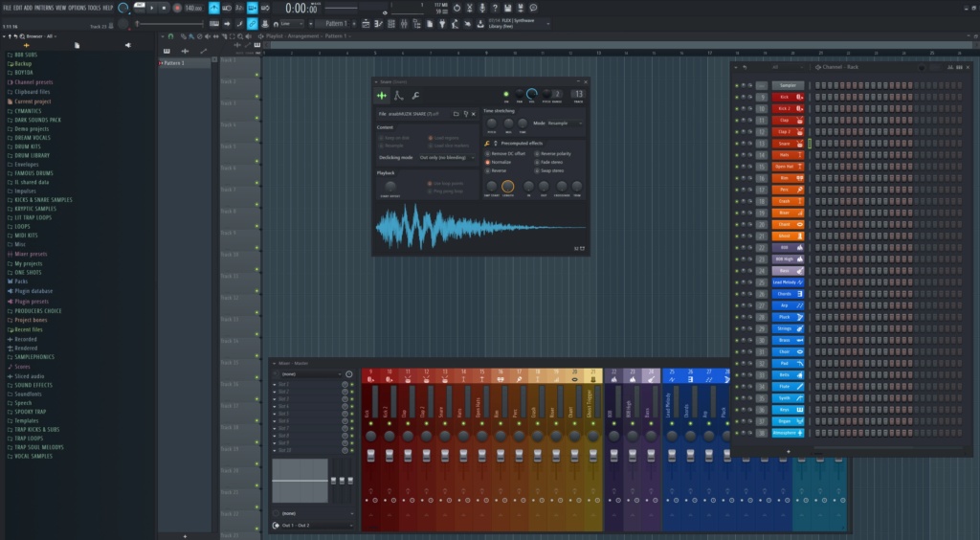This screenshot has width=980, height=540.
Task: Click the Snare waveform preview
Action: point(480,228)
